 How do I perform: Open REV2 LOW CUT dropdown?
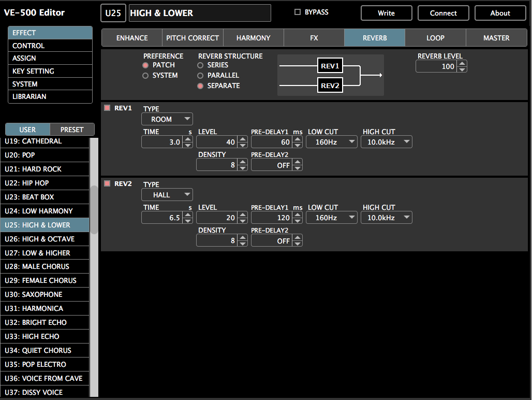(332, 218)
